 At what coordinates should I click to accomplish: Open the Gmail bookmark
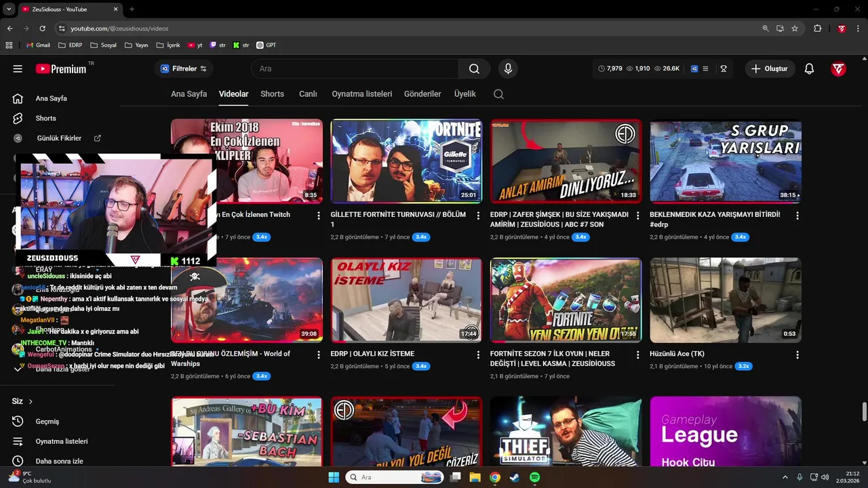[37, 45]
